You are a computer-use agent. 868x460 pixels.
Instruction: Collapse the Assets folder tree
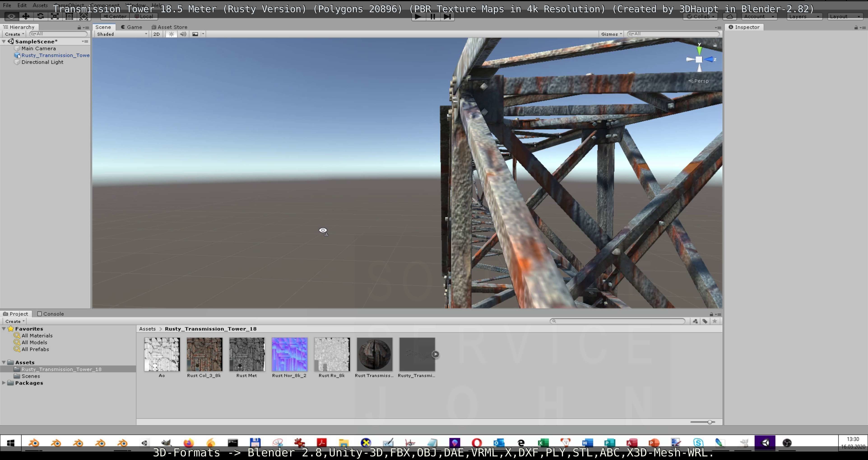[x=4, y=363]
